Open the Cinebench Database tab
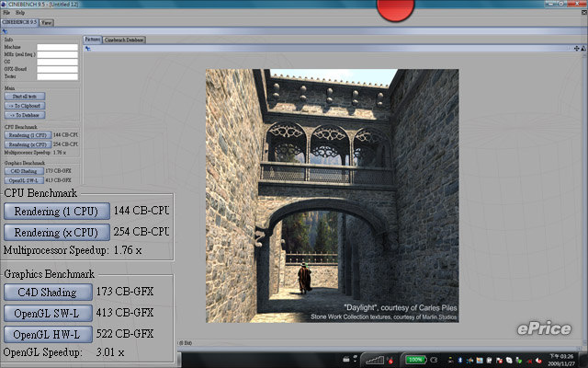Viewport: 588px width, 368px height. pyautogui.click(x=124, y=40)
